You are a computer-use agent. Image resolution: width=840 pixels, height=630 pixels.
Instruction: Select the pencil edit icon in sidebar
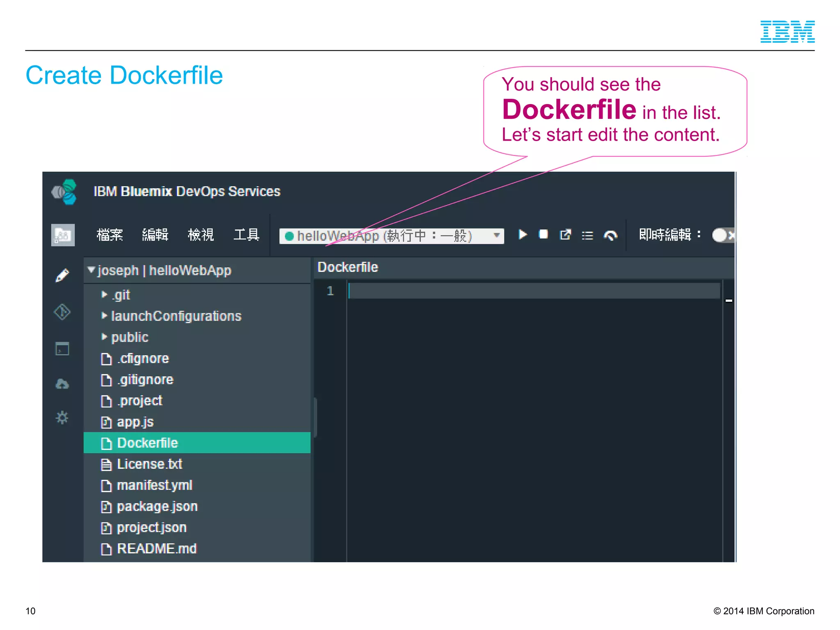[x=62, y=275]
